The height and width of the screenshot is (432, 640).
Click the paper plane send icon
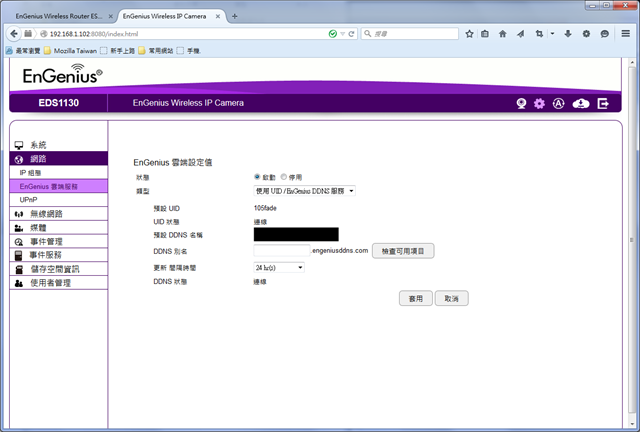(x=520, y=34)
